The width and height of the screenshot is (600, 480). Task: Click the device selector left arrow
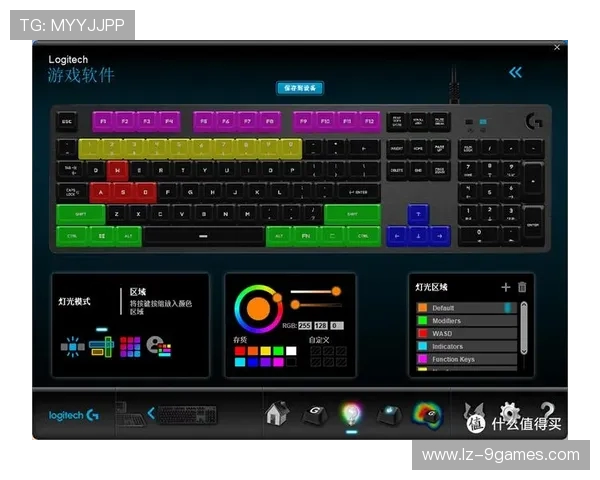pyautogui.click(x=151, y=413)
